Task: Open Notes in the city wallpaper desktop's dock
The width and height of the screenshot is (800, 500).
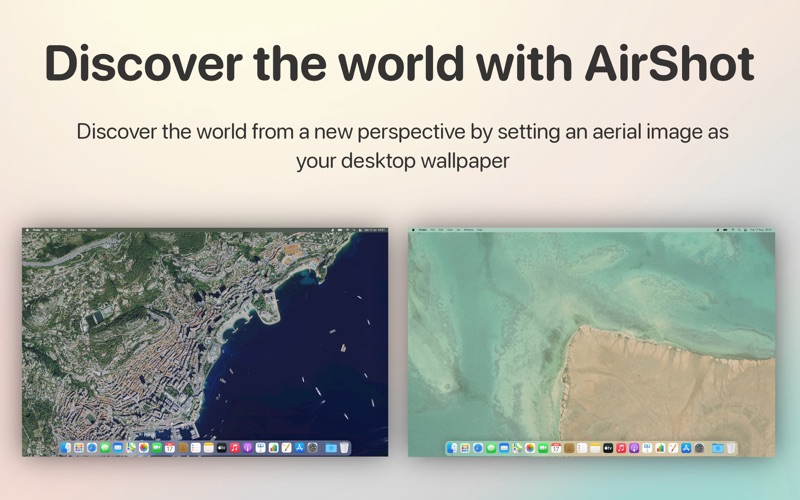Action: pos(209,447)
